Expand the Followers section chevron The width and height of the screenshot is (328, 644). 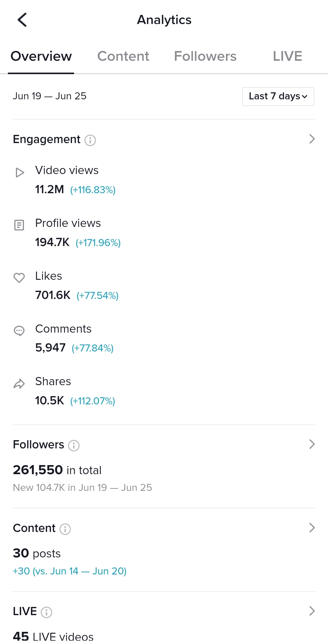[x=312, y=444]
